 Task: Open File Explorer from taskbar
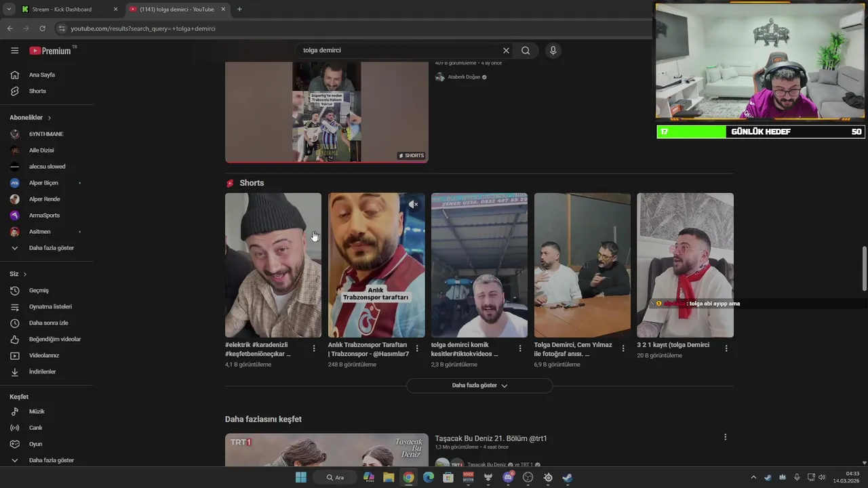pos(389,477)
